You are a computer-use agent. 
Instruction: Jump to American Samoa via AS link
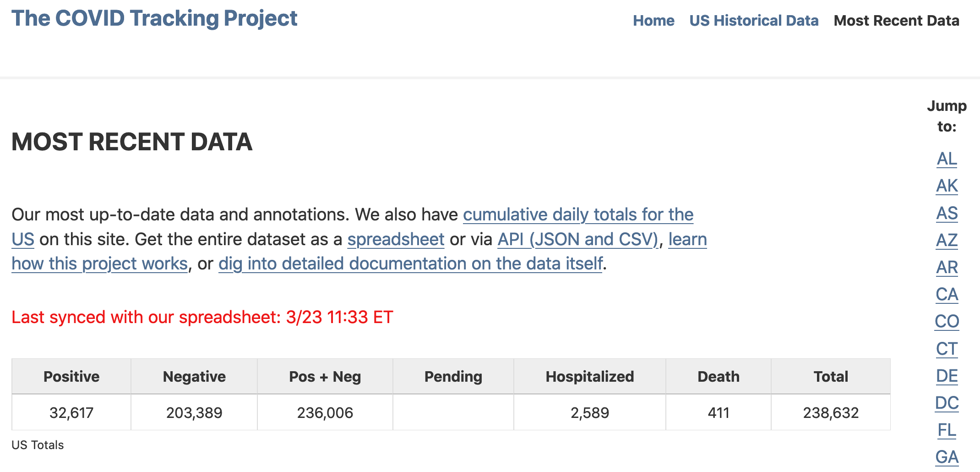pyautogui.click(x=947, y=213)
